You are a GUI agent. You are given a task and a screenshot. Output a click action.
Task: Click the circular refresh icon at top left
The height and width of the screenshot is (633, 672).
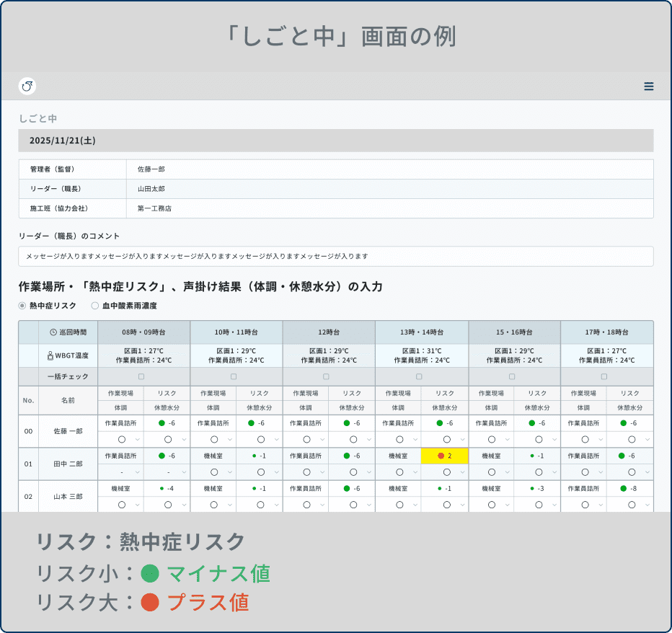(27, 87)
